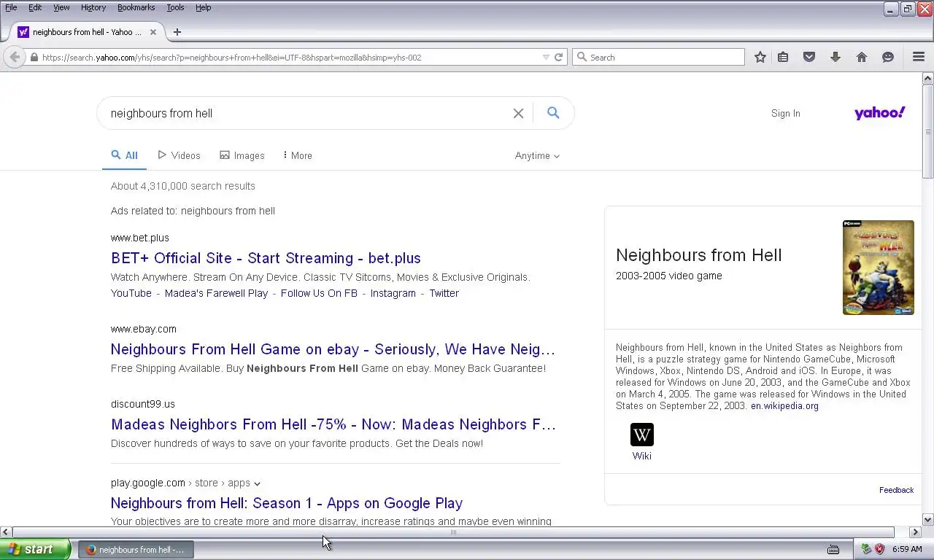
Task: Click network tray icon beside shield
Action: 866,549
